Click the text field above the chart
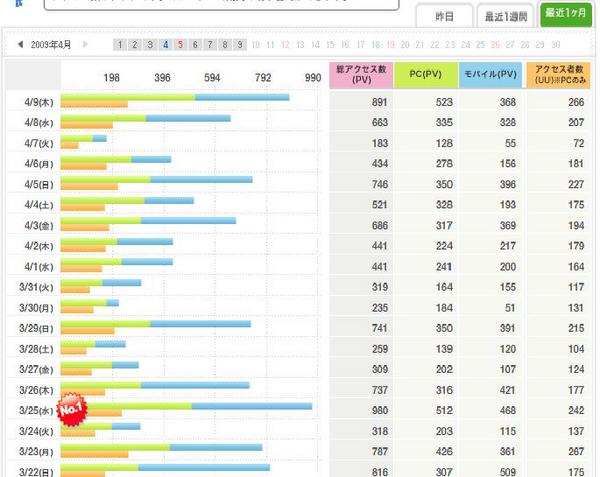The height and width of the screenshot is (477, 600). pos(222,4)
